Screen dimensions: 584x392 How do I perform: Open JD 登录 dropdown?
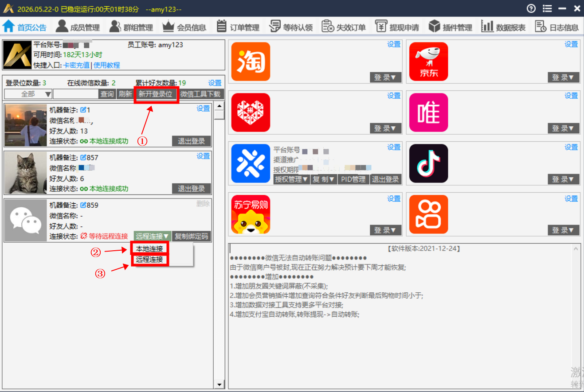click(x=563, y=78)
